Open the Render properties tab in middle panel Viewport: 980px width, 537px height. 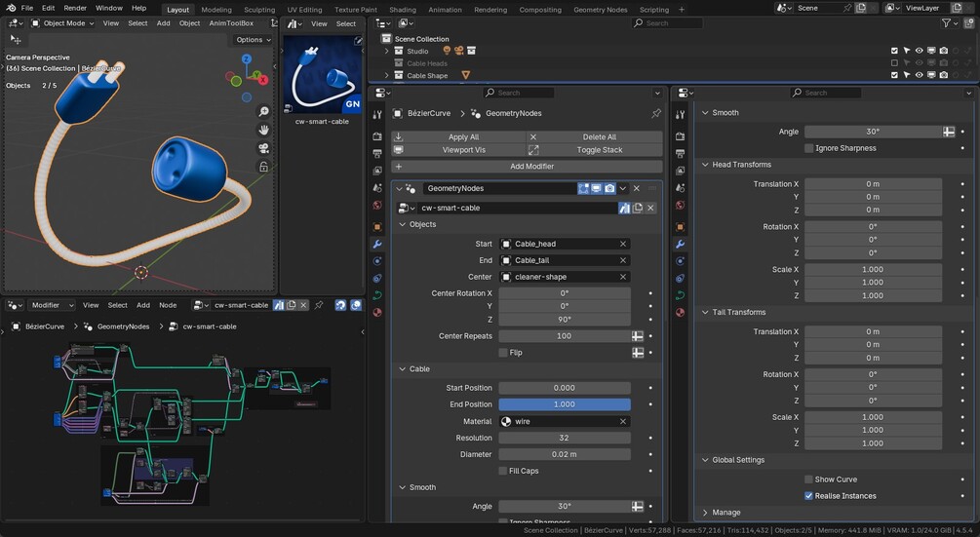tap(377, 136)
